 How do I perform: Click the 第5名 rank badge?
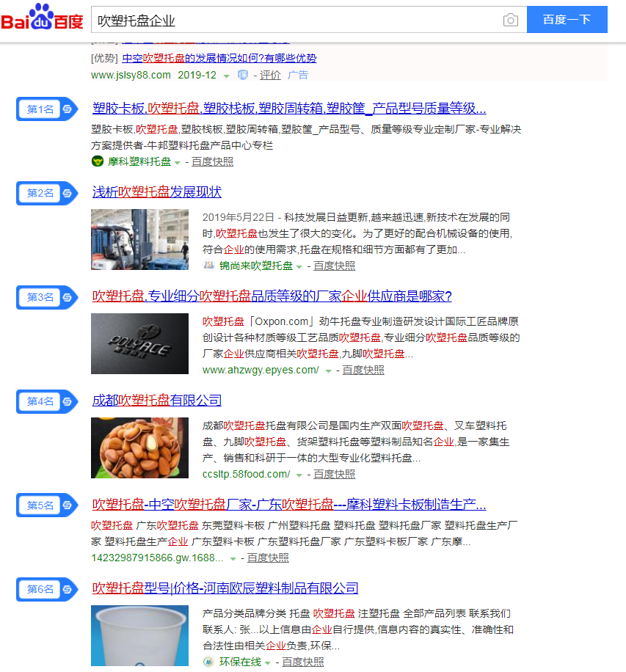coord(47,505)
